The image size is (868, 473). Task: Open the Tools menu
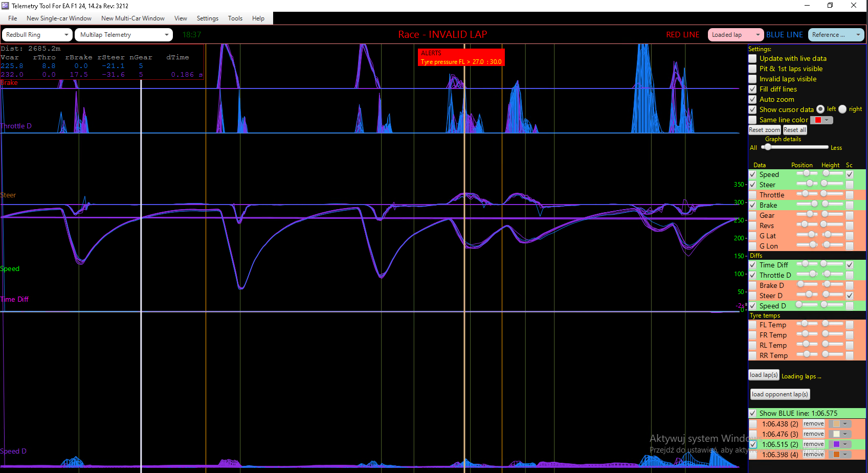(235, 18)
